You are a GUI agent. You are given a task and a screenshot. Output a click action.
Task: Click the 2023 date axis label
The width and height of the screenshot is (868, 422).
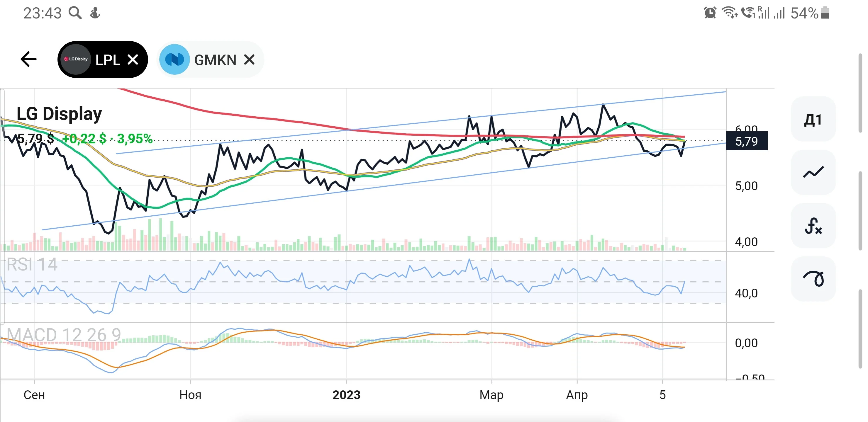coord(346,395)
